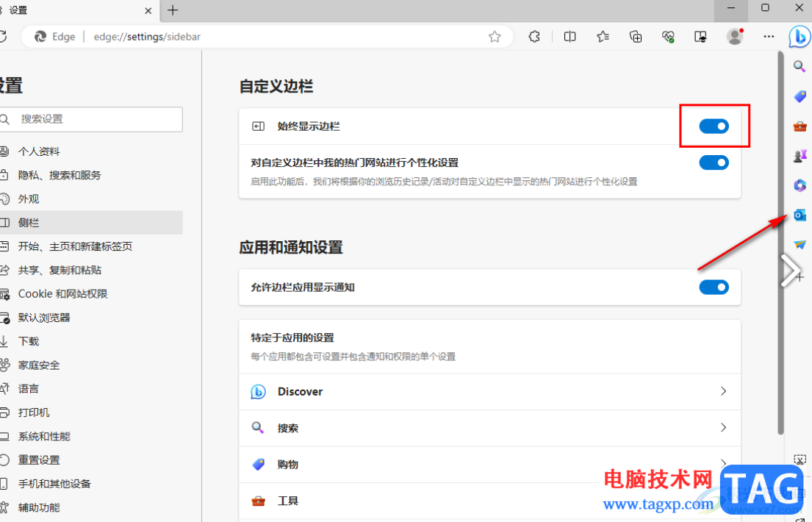Open 外观 settings section
The image size is (812, 522).
[x=91, y=199]
